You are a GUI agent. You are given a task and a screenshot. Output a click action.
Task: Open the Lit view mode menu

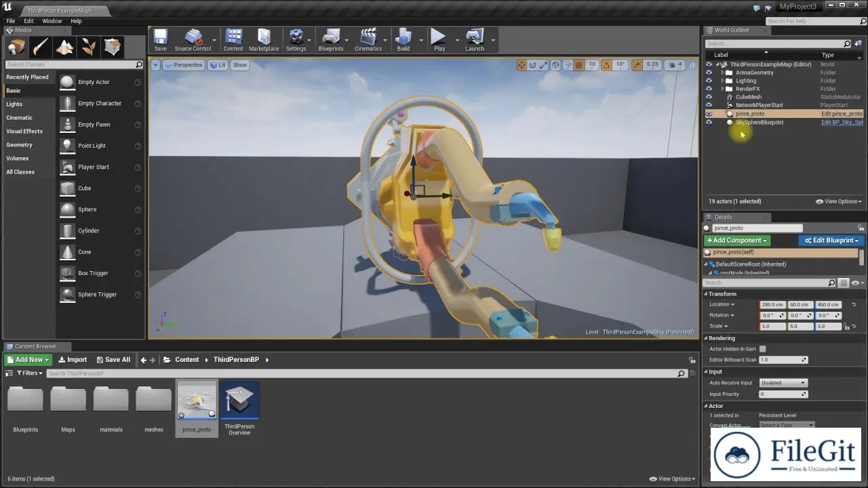coord(218,65)
